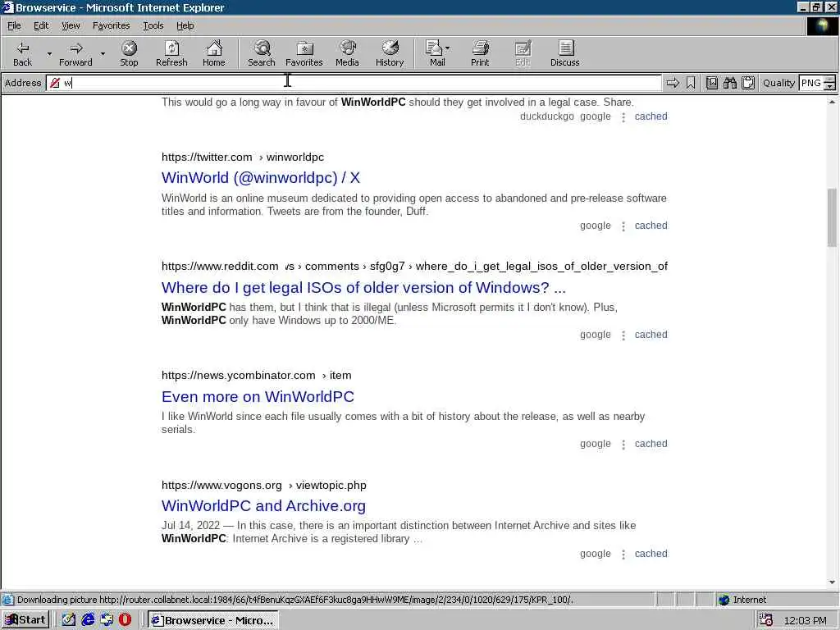Open options dots for the twitter result
Screen dimensions: 840x630
623,226
